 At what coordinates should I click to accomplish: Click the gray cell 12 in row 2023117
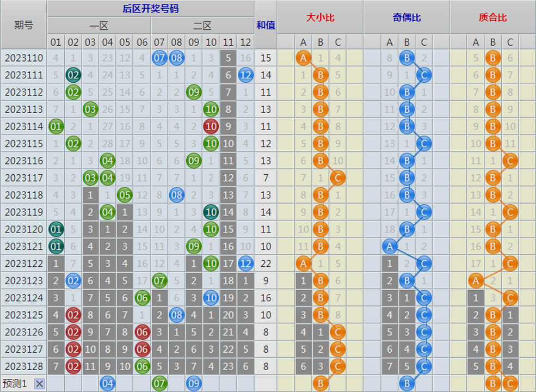click(228, 178)
